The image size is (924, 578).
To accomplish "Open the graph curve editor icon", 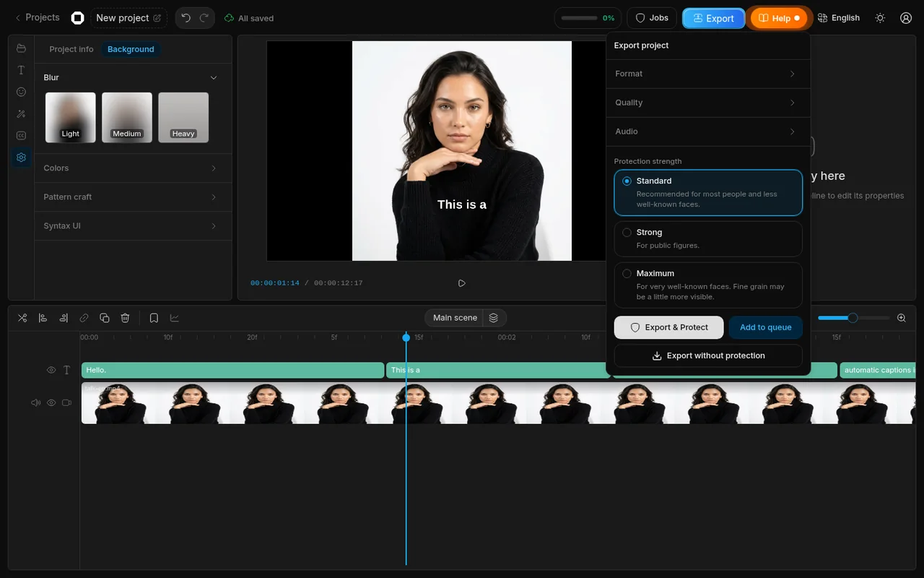I will 175,318.
